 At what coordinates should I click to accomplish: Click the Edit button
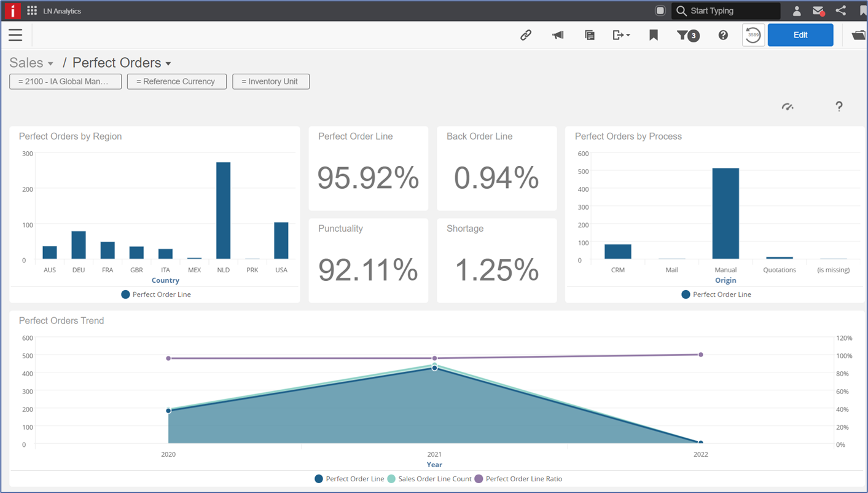(800, 35)
